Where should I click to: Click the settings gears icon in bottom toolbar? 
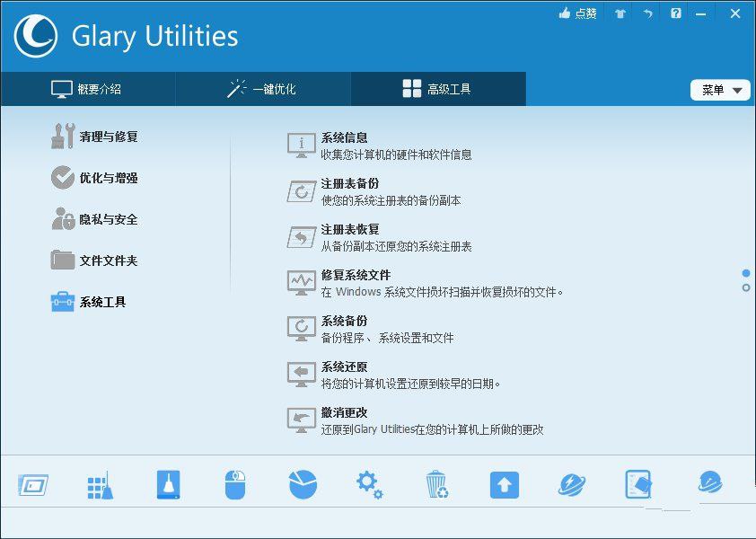pos(369,483)
